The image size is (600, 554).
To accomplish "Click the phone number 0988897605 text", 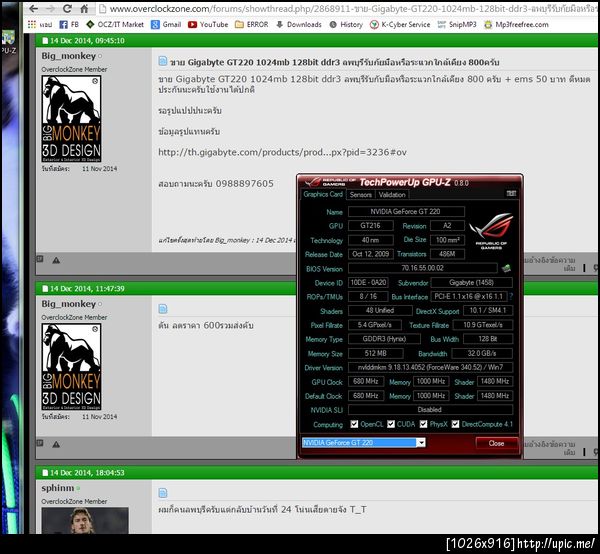I will 245,184.
